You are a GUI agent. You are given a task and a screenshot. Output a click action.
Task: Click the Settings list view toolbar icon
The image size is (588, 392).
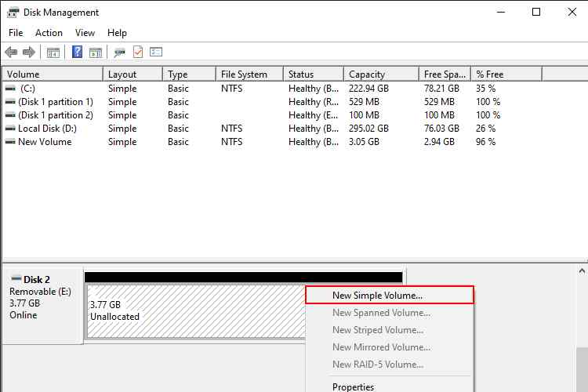156,53
